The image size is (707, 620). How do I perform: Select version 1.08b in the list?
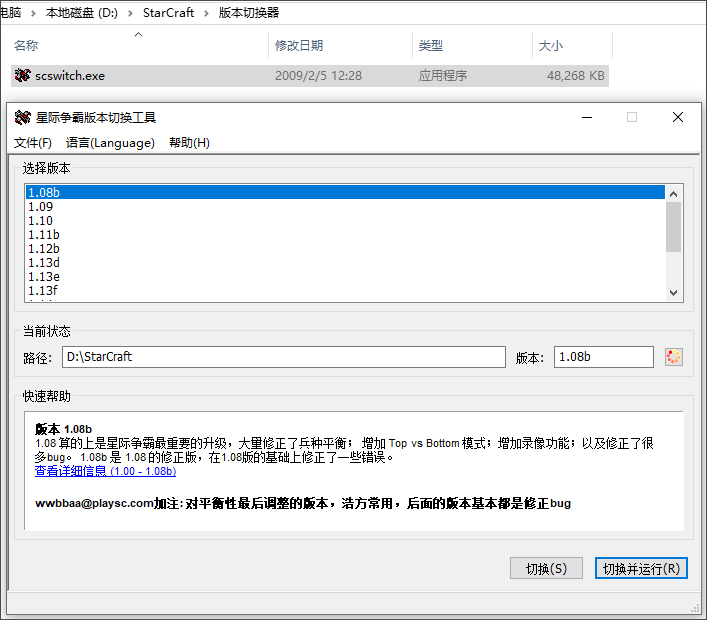coord(345,193)
